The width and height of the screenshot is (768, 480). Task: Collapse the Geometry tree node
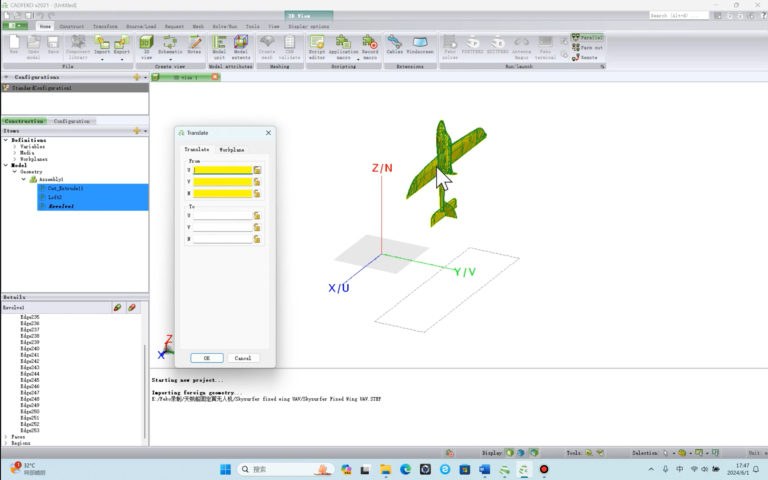pyautogui.click(x=15, y=172)
